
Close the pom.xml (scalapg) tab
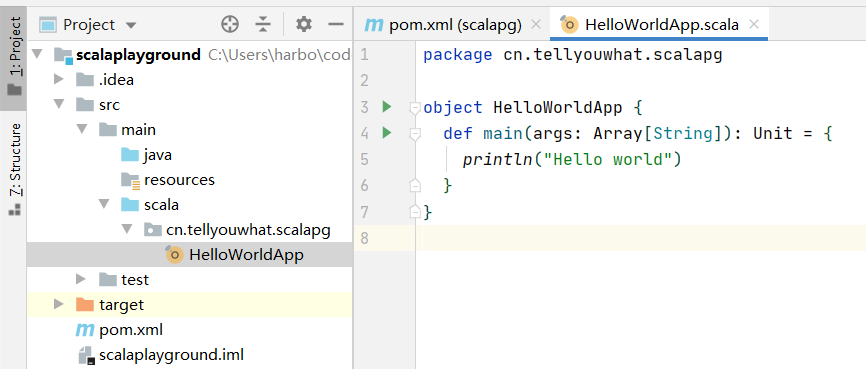(536, 25)
